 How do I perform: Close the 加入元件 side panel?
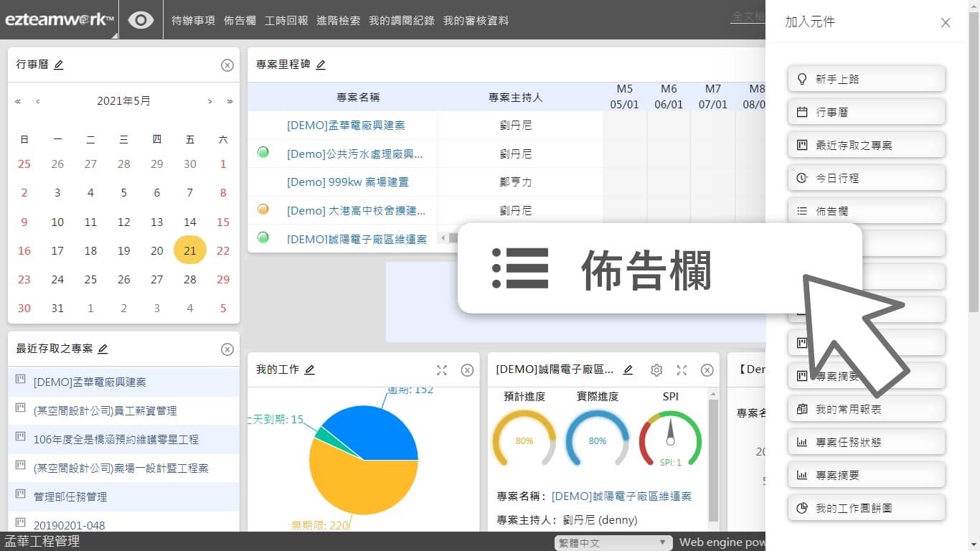pos(946,22)
